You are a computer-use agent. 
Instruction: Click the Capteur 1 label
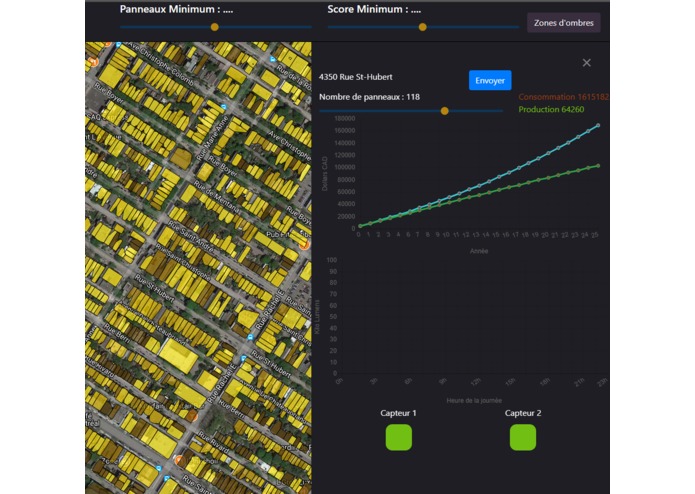pyautogui.click(x=398, y=413)
